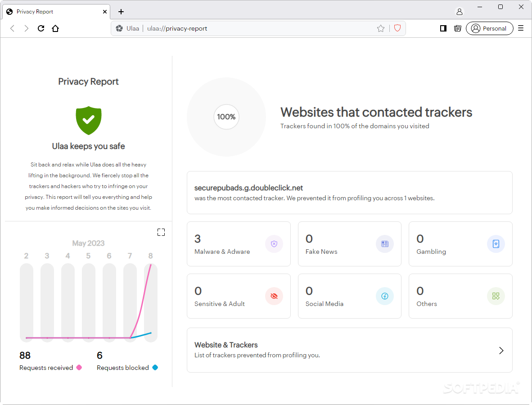Open the Personal profile button

tap(489, 28)
